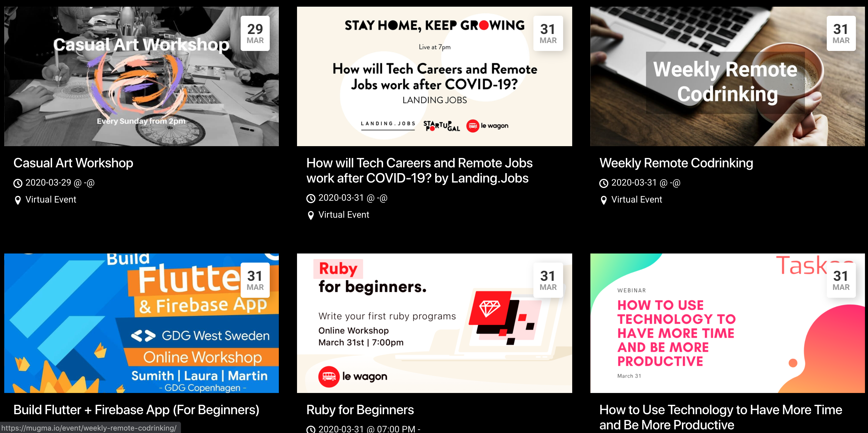Open the Weekly Remote Codrinking title link
The height and width of the screenshot is (433, 868).
pos(676,163)
